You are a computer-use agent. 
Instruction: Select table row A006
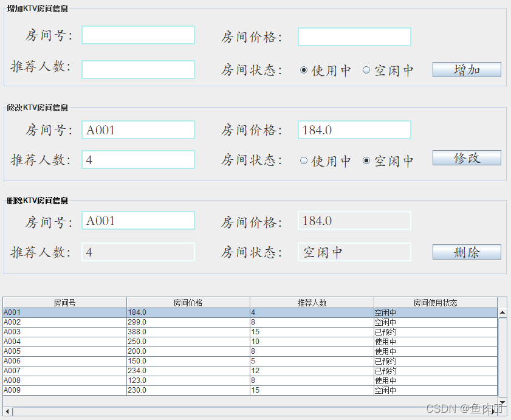(250, 361)
